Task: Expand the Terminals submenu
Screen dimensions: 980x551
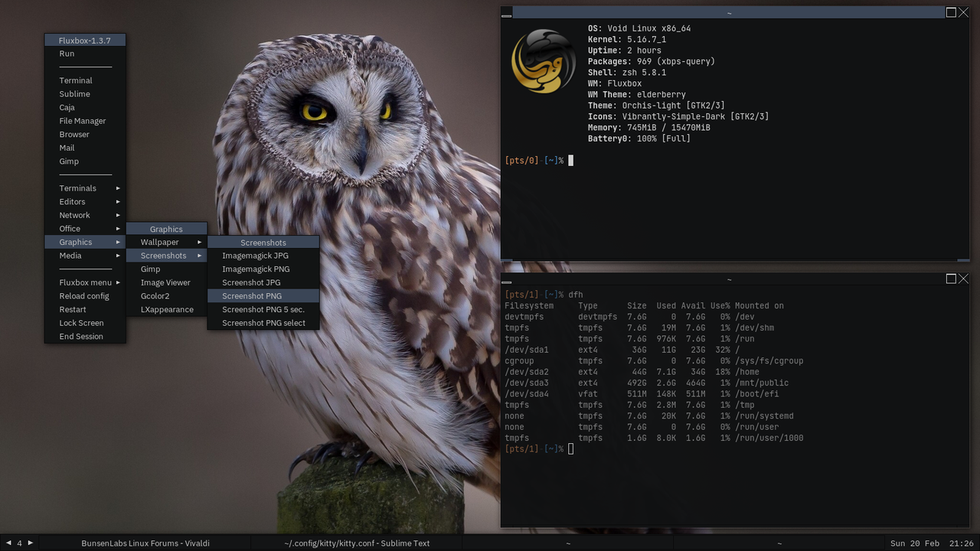Action: (85, 188)
